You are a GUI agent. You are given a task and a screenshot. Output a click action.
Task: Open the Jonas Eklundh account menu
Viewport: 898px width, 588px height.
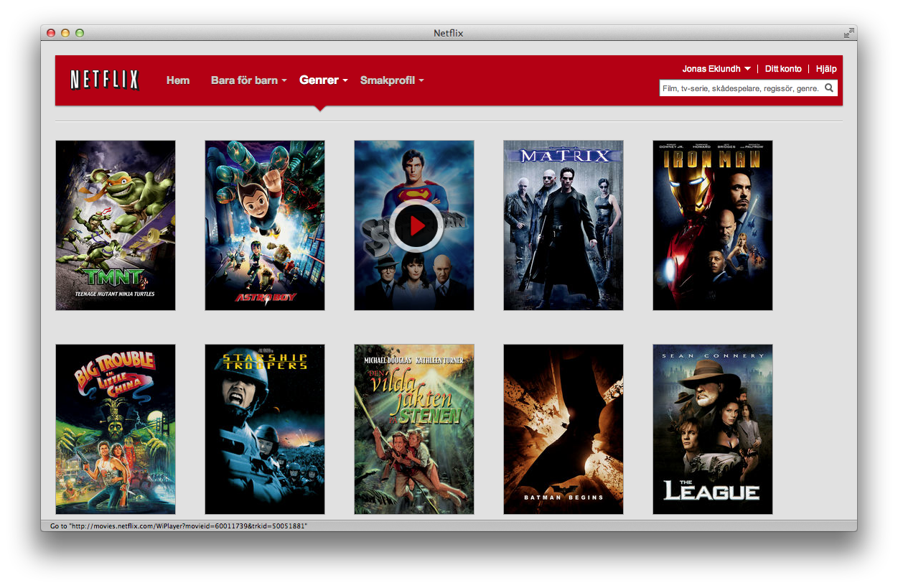coord(716,69)
